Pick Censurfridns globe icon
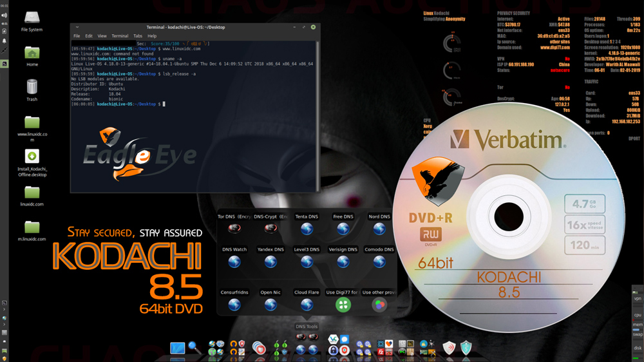Screen dimensions: 644x362 [234, 305]
